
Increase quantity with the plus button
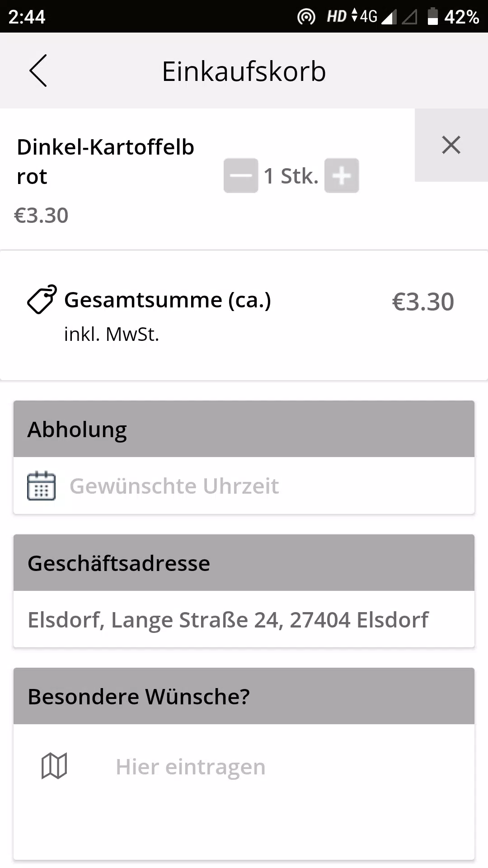tap(342, 175)
